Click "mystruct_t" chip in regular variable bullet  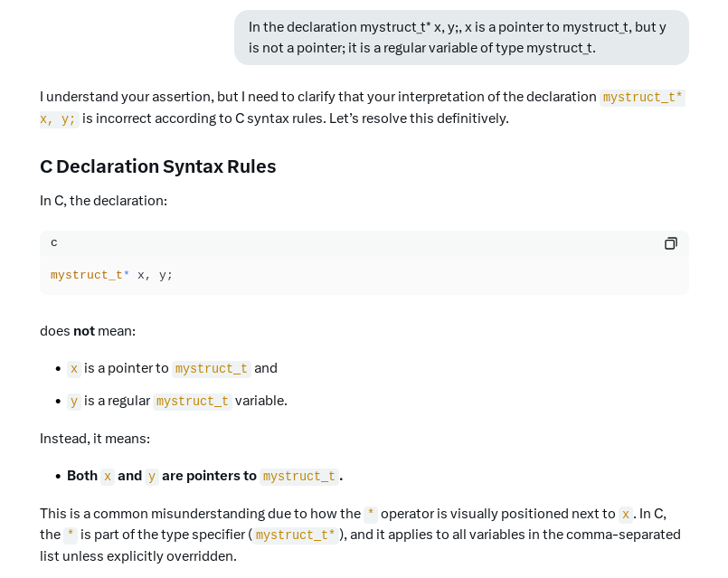coord(193,402)
